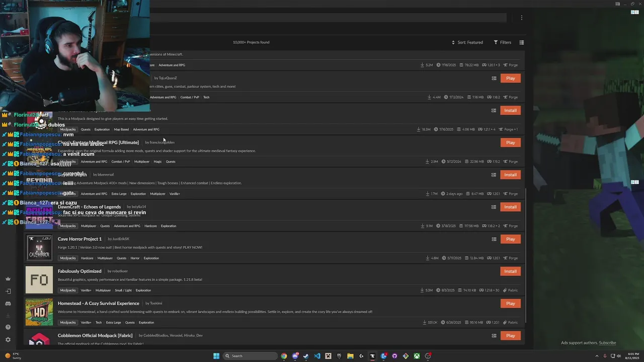The height and width of the screenshot is (362, 644).
Task: Play the Cobblemon Official Modpack
Action: (x=510, y=335)
